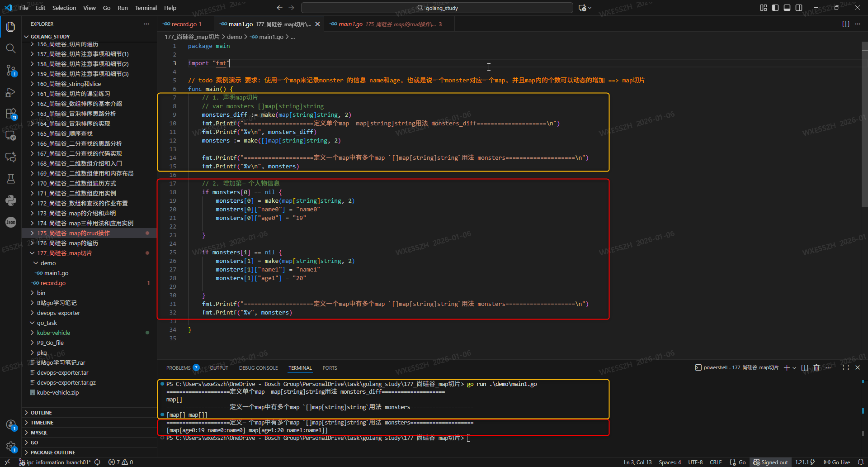The image size is (868, 467).
Task: Open the Terminal menu
Action: click(146, 8)
